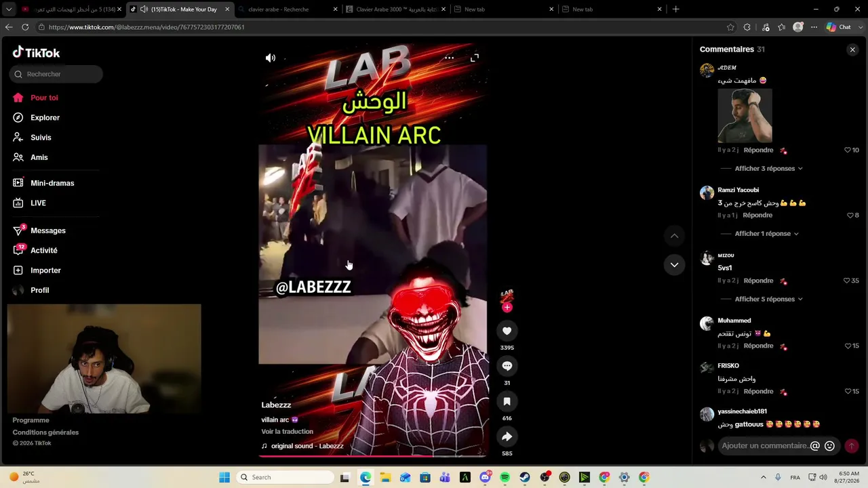Like MIZOU's 5vs1 comment
Screen dimensions: 868x488
tap(847, 281)
